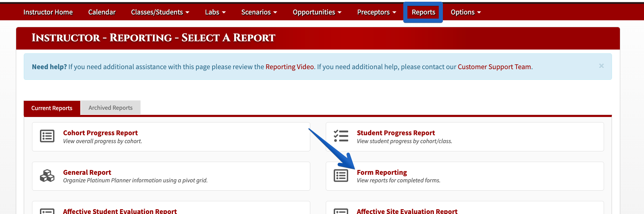Open the Form Reporting link

pyautogui.click(x=382, y=172)
